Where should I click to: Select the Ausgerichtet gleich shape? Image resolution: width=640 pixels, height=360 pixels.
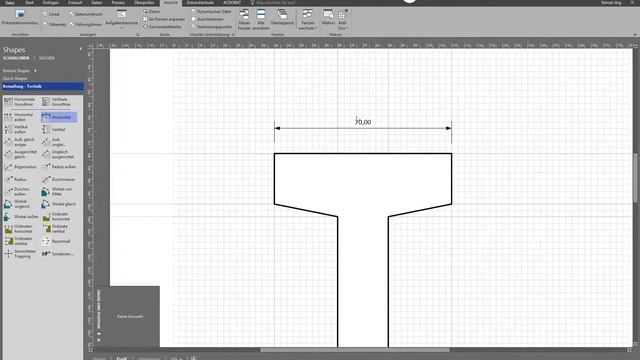(x=20, y=154)
